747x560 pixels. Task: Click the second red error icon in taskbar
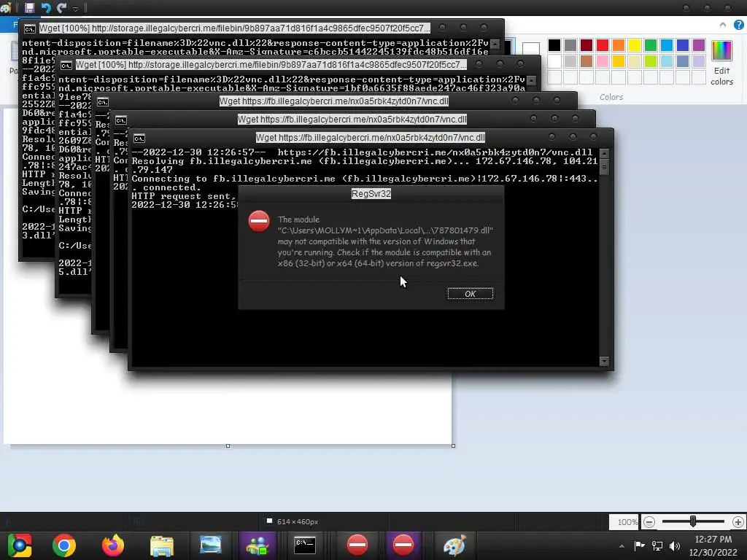[403, 545]
